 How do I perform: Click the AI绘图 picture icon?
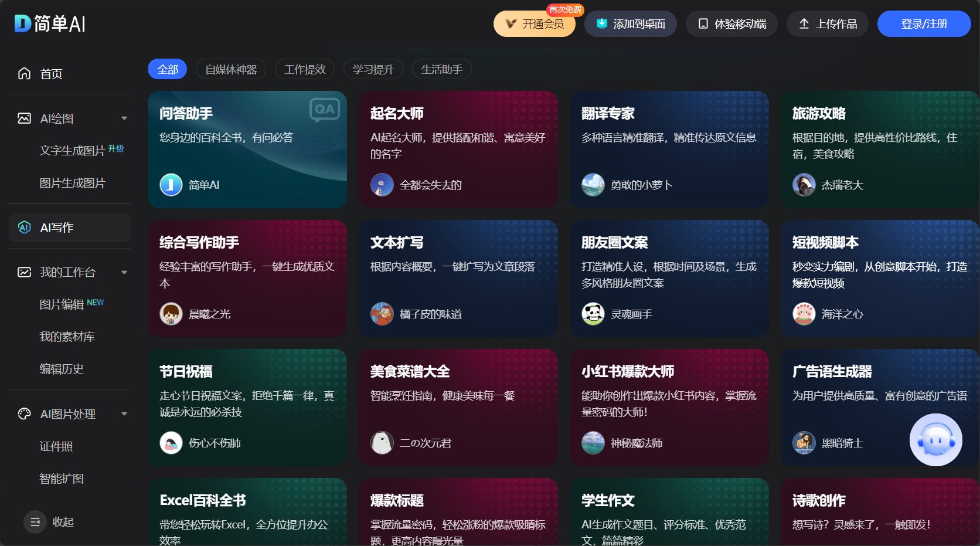click(24, 118)
